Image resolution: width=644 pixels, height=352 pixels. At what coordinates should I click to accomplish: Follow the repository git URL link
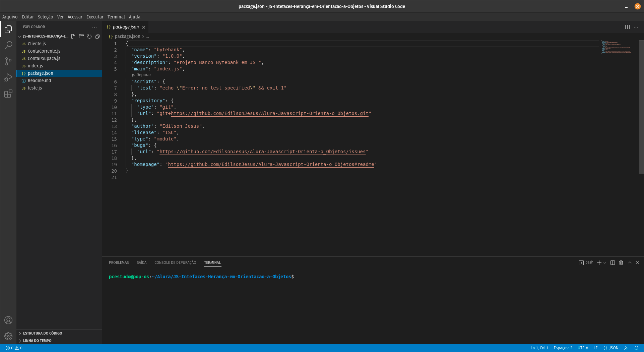(270, 114)
